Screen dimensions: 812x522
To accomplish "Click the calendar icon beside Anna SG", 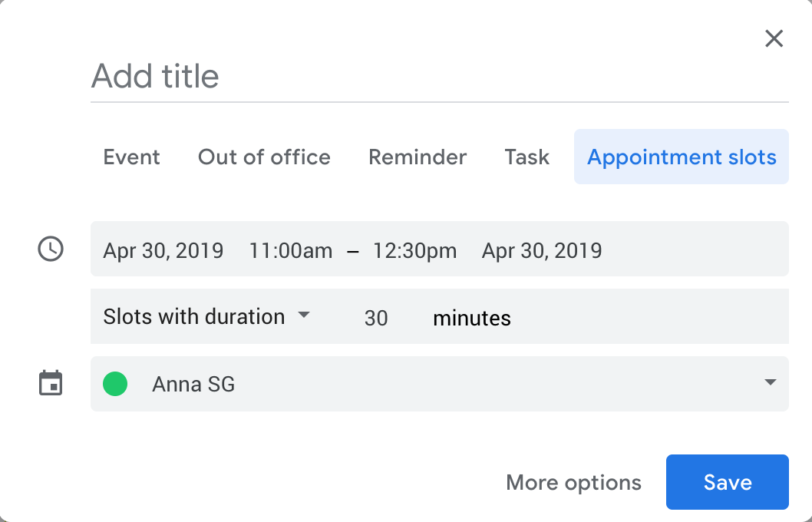I will pos(51,383).
